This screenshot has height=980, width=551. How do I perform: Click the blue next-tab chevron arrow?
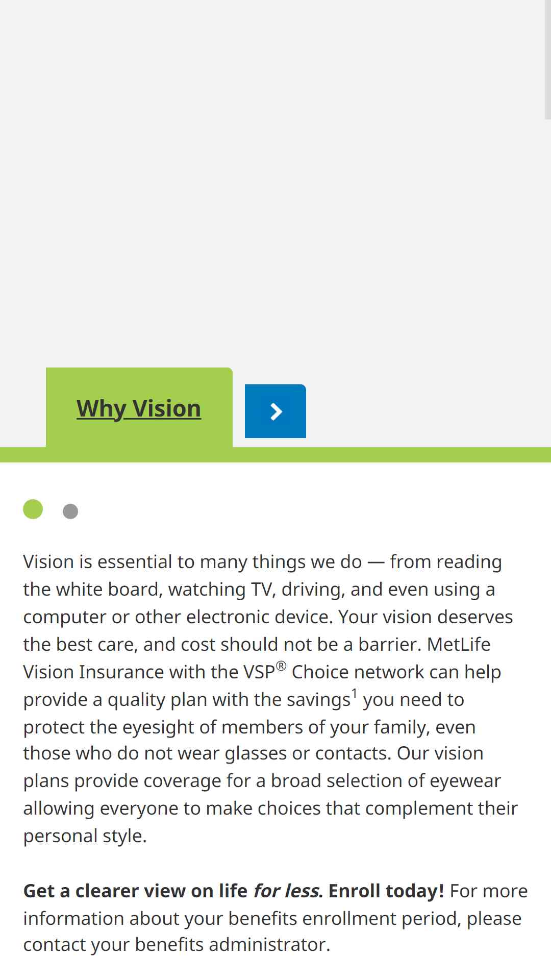[275, 411]
